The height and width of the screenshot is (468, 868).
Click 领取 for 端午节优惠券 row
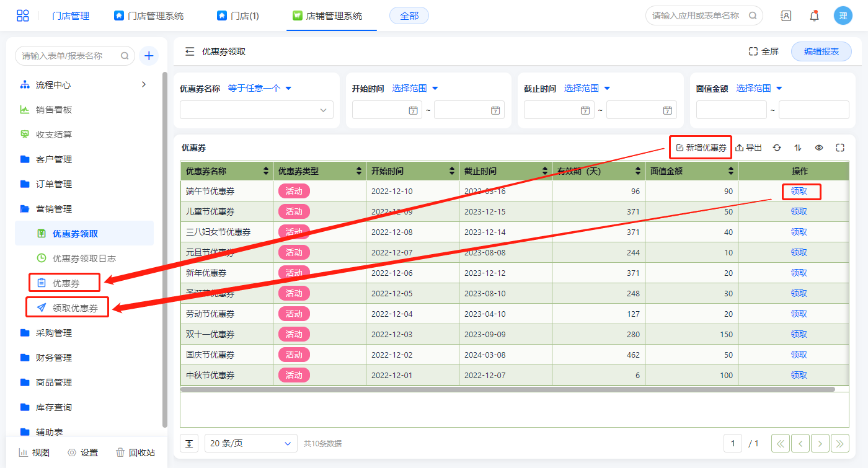coord(799,192)
